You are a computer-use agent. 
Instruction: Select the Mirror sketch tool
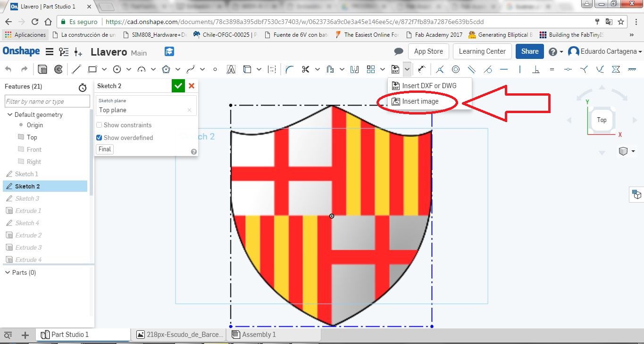point(355,69)
